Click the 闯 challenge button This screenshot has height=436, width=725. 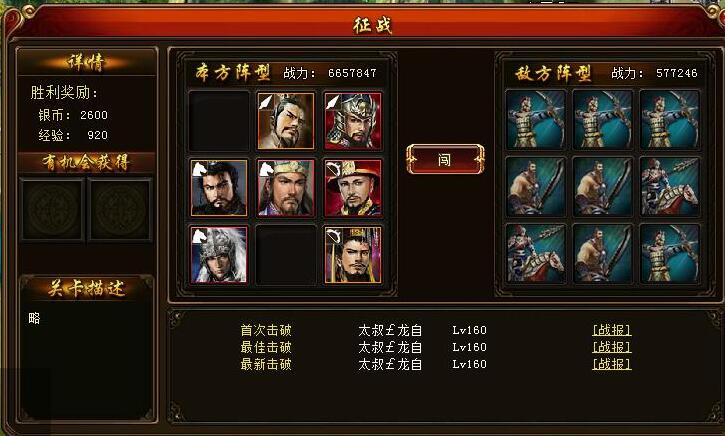(445, 160)
